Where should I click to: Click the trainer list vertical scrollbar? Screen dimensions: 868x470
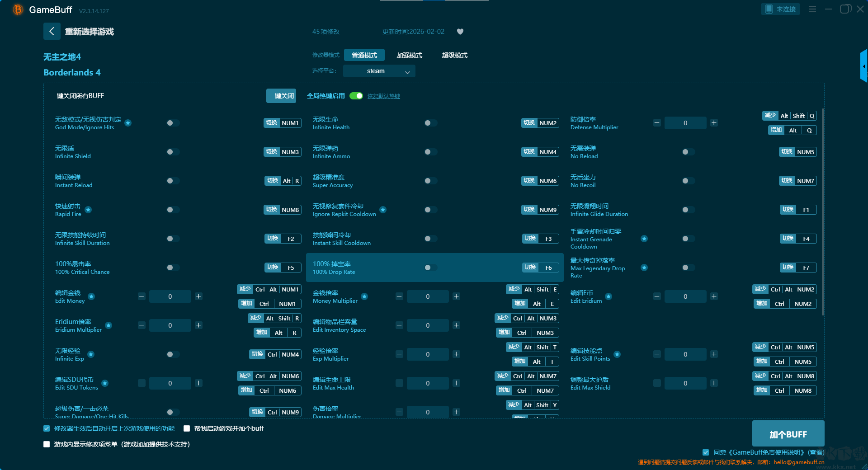pos(823,211)
